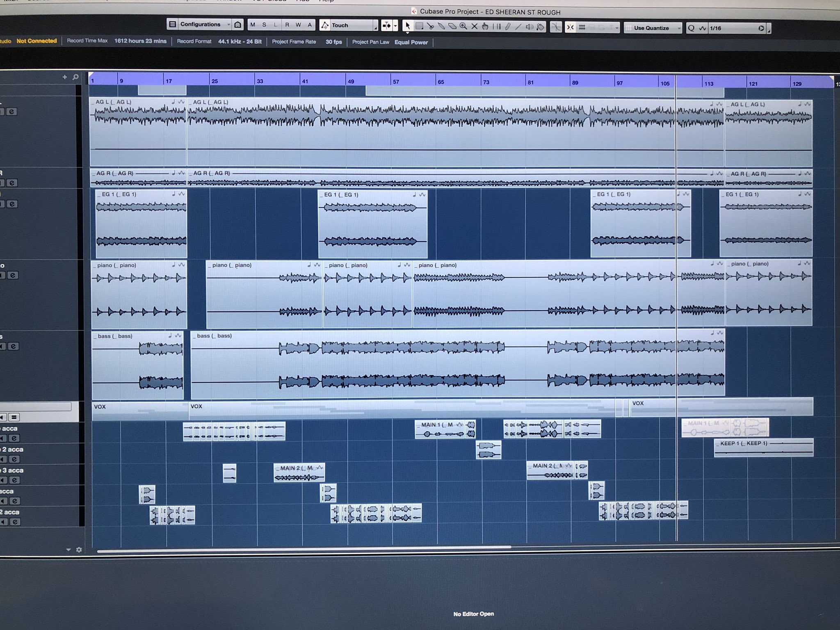Click the track list search magnifier

click(75, 77)
